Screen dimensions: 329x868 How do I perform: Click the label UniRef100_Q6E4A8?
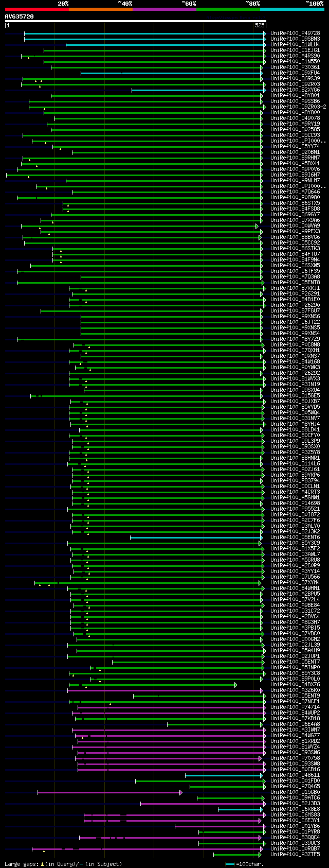[x=295, y=724]
